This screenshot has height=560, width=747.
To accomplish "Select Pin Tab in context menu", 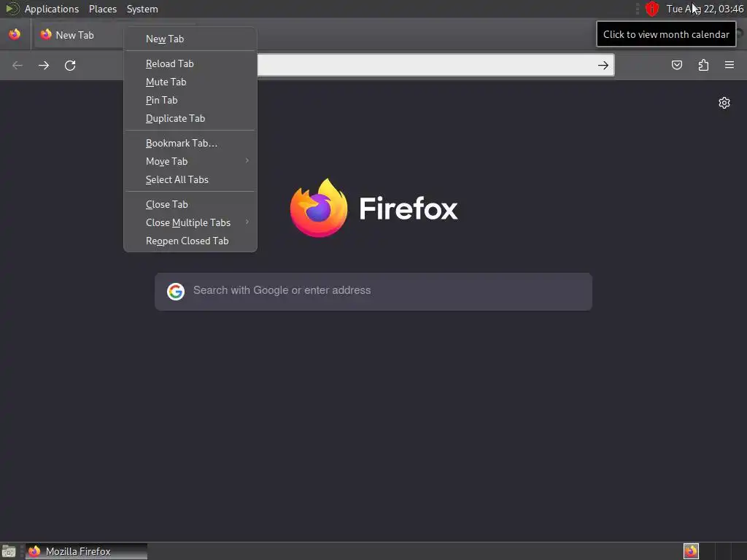I will [190, 100].
